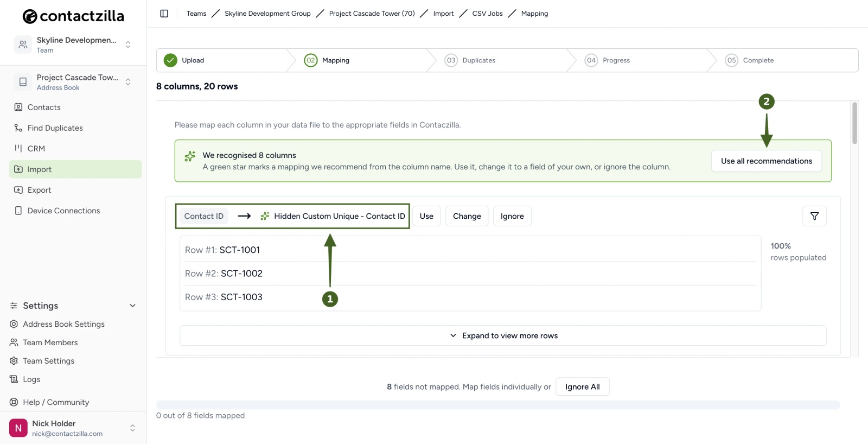The width and height of the screenshot is (868, 444).
Task: Click the contactzilla logo
Action: coord(73,16)
